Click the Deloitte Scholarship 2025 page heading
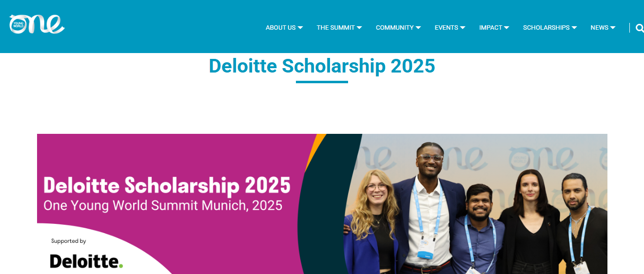644x274 pixels. coord(322,66)
